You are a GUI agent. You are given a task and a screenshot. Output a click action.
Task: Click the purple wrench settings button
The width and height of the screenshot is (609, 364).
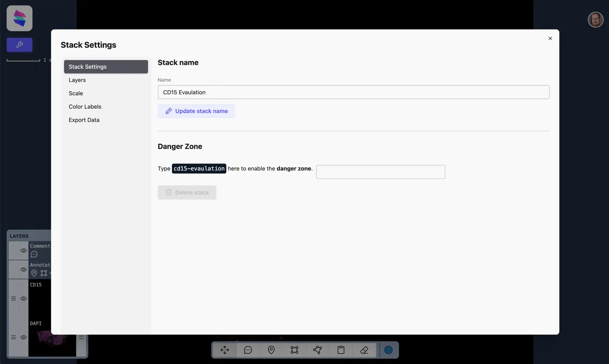pos(20,45)
